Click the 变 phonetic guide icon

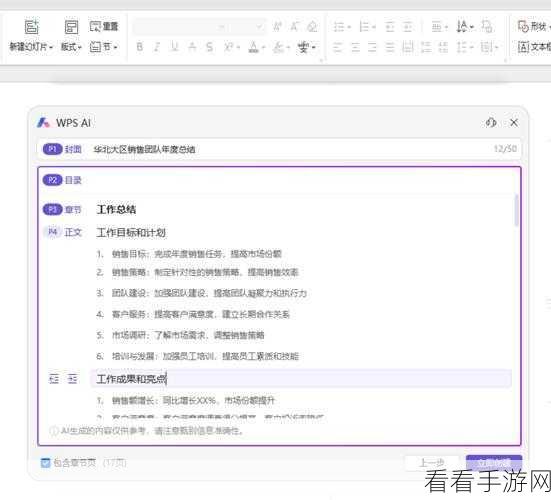click(x=304, y=47)
